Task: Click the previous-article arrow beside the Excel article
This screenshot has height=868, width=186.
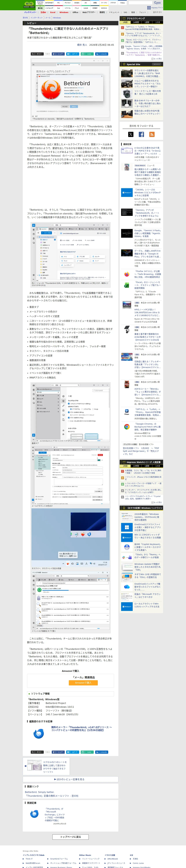Action: [25, 766]
